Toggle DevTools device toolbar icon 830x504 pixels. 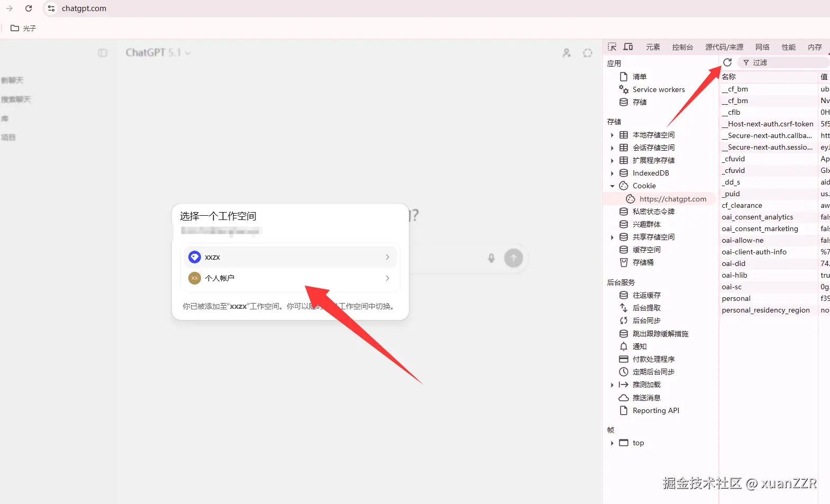click(628, 47)
